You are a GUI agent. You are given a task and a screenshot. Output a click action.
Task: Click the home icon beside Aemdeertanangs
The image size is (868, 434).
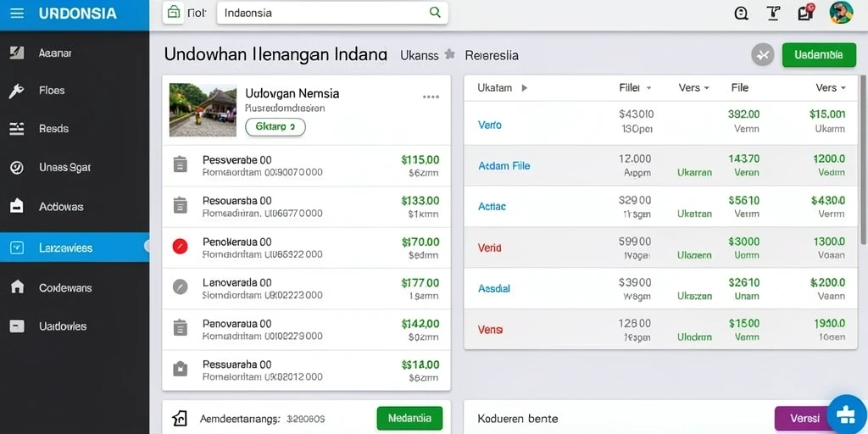tap(180, 419)
